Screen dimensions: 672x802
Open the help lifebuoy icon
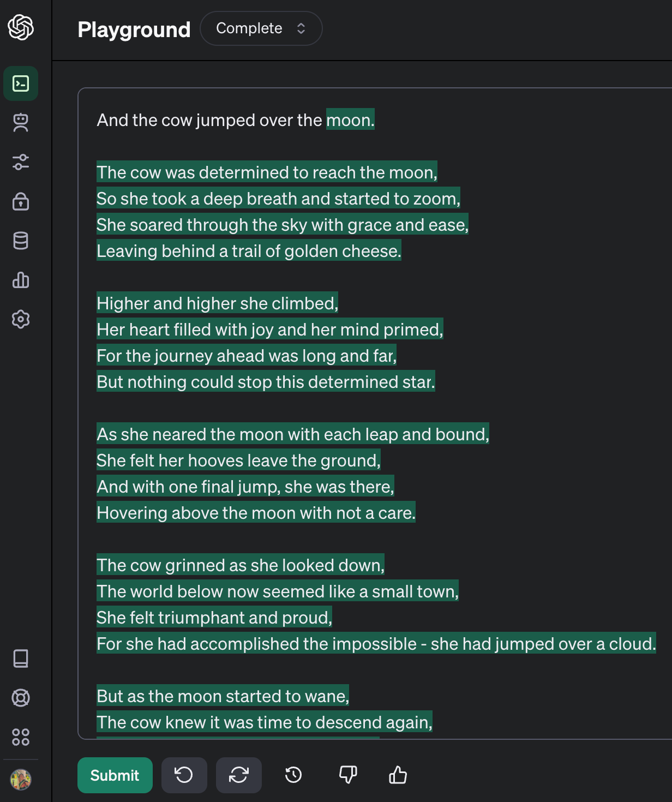coord(21,698)
